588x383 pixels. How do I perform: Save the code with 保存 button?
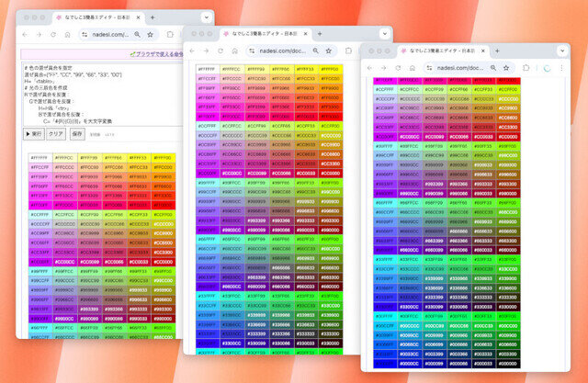(77, 134)
